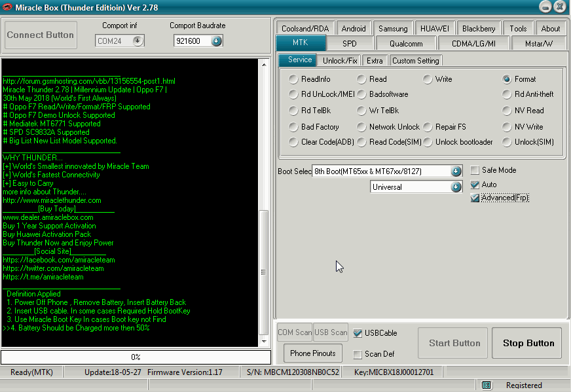Open the HUAWEI tab
Image resolution: width=571 pixels, height=392 pixels.
[434, 28]
